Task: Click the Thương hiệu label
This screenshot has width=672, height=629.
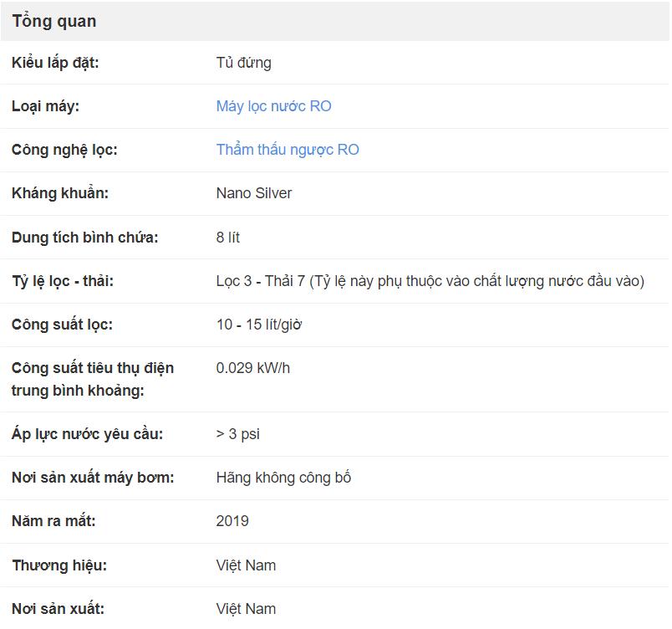Action: pyautogui.click(x=59, y=565)
